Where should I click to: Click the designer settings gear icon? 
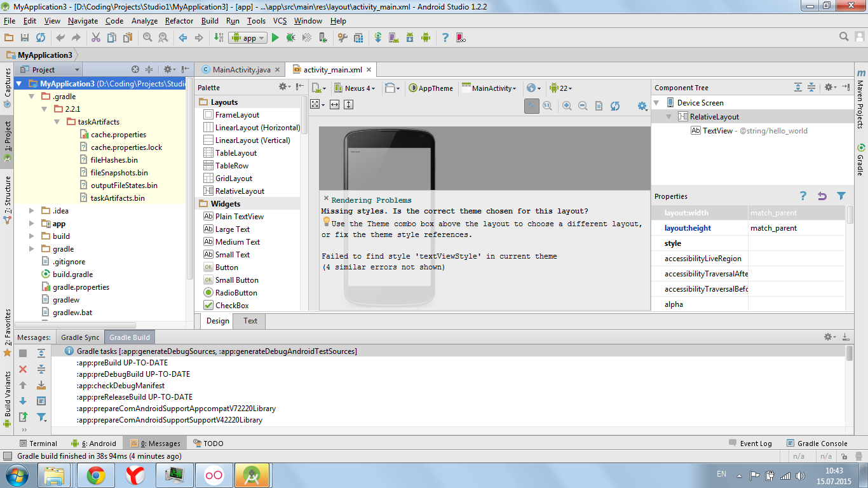click(642, 106)
